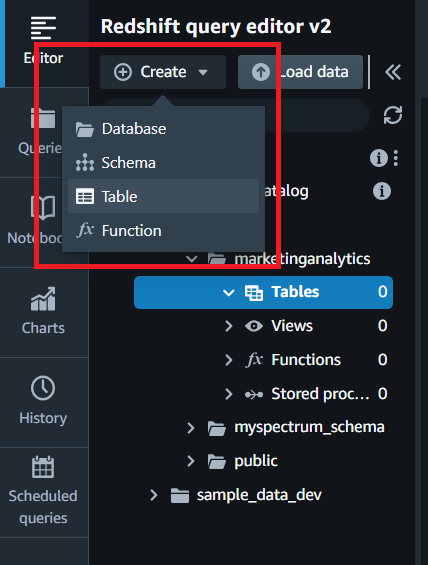
Task: Select the Tables tree item
Action: [x=263, y=292]
